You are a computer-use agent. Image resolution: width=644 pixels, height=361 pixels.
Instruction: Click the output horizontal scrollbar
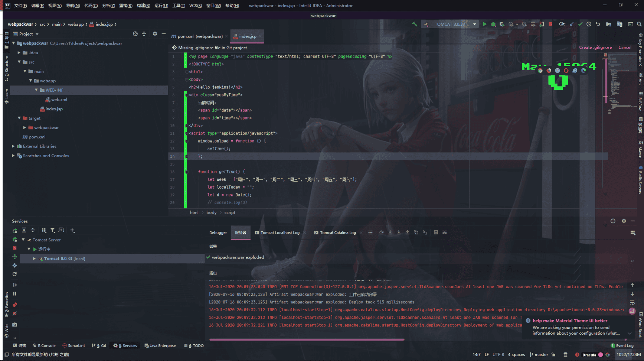307,339
